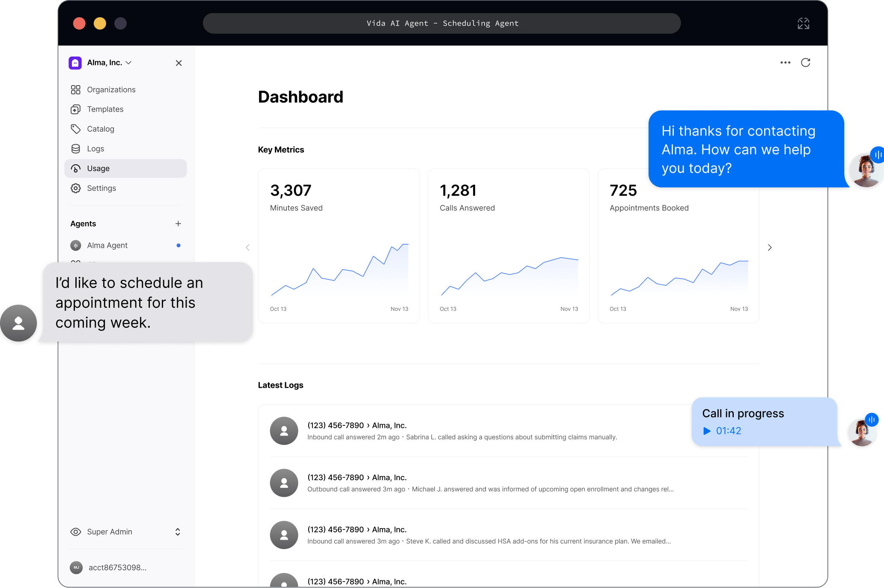
Task: Open the Super Admin role selector arrows
Action: tap(178, 532)
